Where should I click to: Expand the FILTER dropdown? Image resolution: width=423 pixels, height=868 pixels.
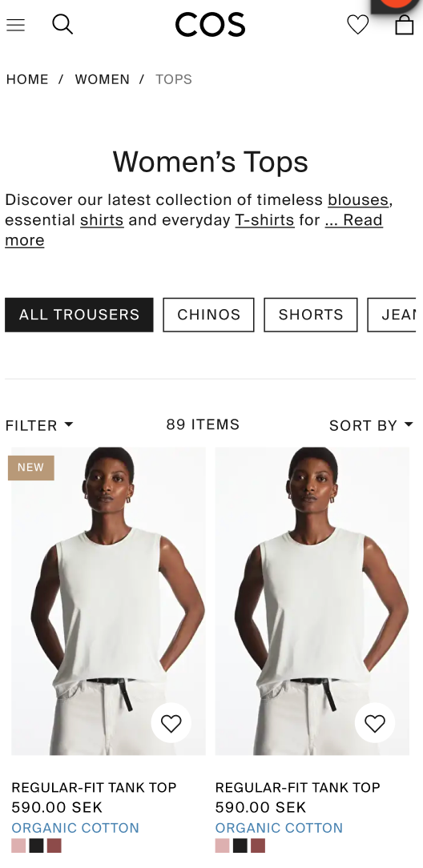pyautogui.click(x=38, y=425)
